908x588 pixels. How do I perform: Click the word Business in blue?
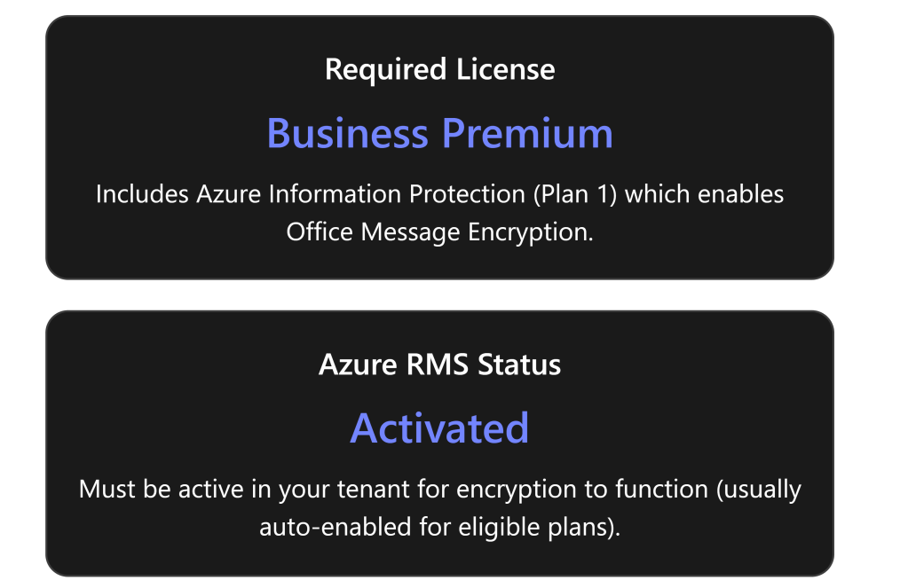[347, 133]
